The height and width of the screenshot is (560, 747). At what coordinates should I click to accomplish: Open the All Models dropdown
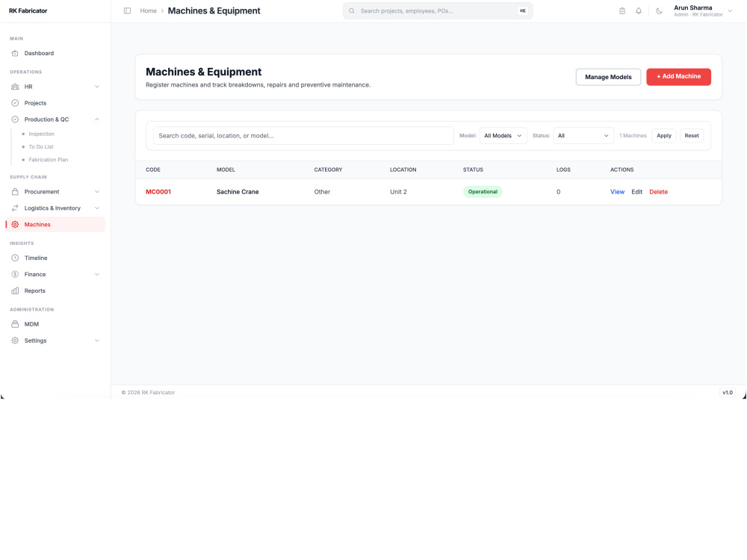coord(503,136)
